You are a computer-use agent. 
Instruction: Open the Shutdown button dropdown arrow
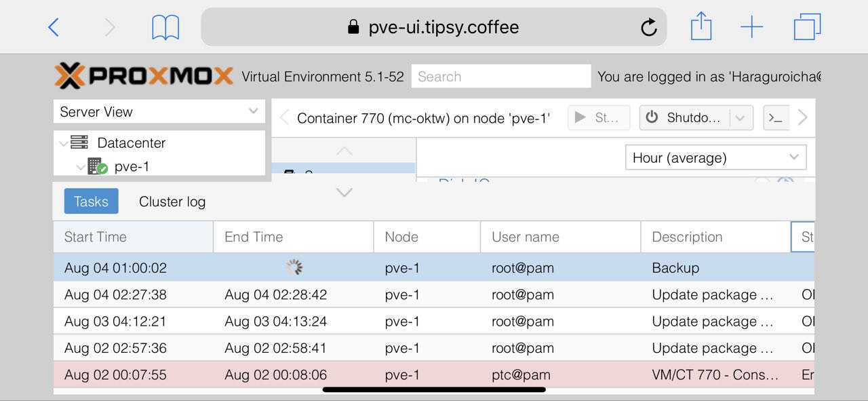point(741,117)
